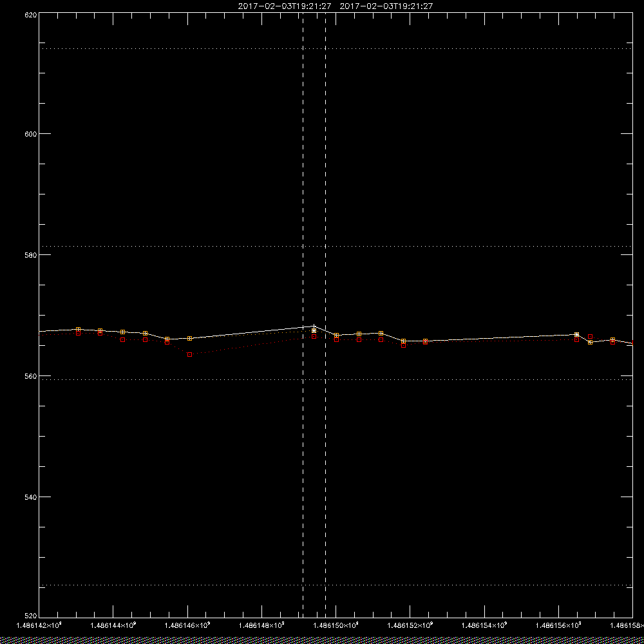The width and height of the screenshot is (644, 644).
Task: Click the dotted horizontal line just below 560
Action: pyautogui.click(x=336, y=379)
